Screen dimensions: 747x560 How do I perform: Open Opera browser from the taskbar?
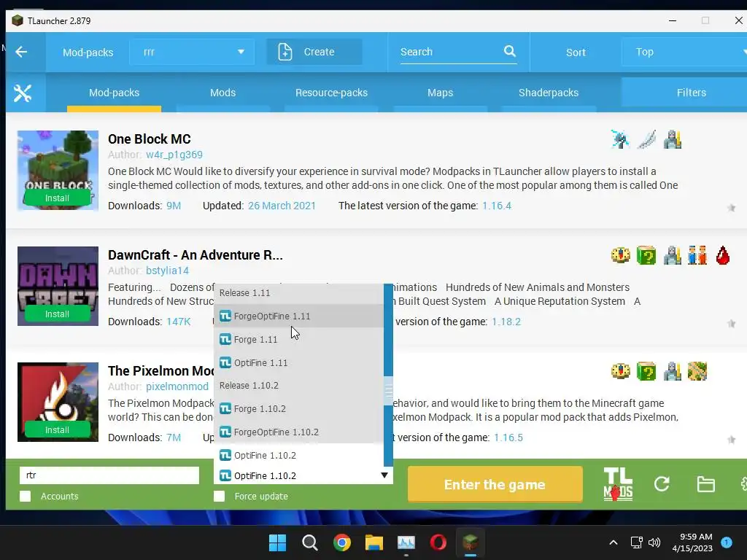point(438,542)
